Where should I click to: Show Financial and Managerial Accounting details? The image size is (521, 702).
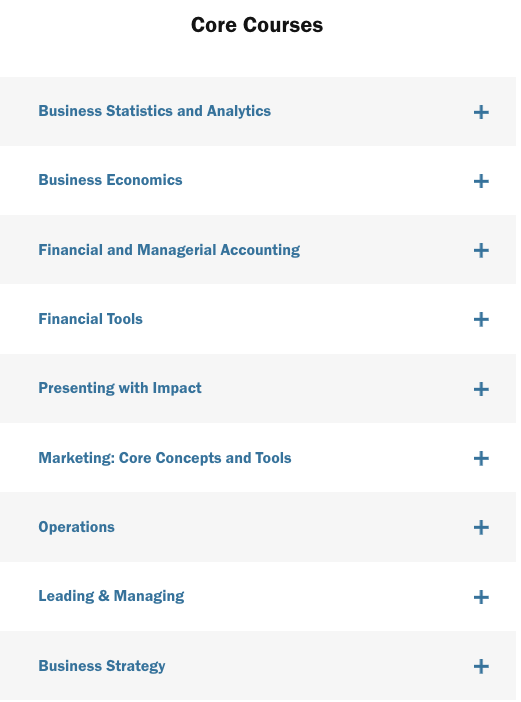point(169,250)
